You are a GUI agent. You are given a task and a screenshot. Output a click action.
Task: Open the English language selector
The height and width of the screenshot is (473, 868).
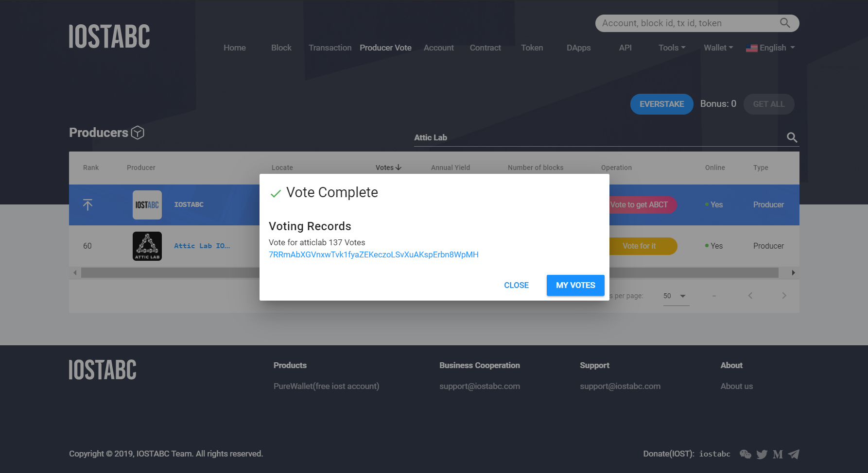770,48
